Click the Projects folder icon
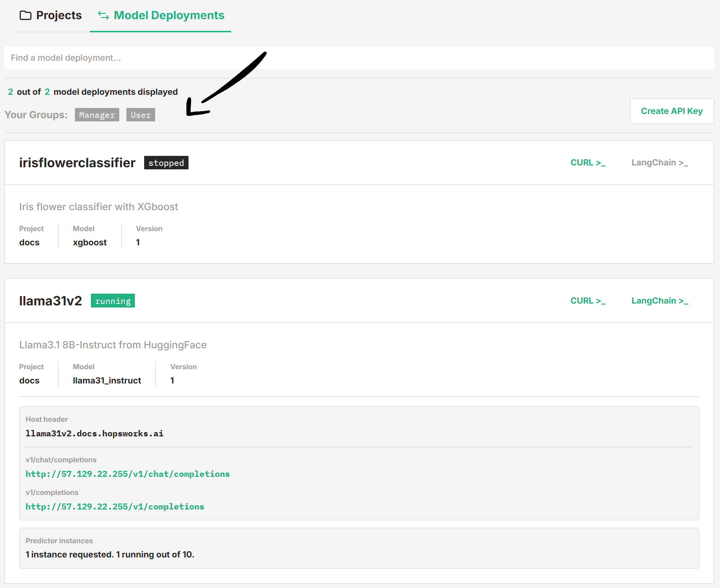This screenshot has height=588, width=720. pos(25,15)
